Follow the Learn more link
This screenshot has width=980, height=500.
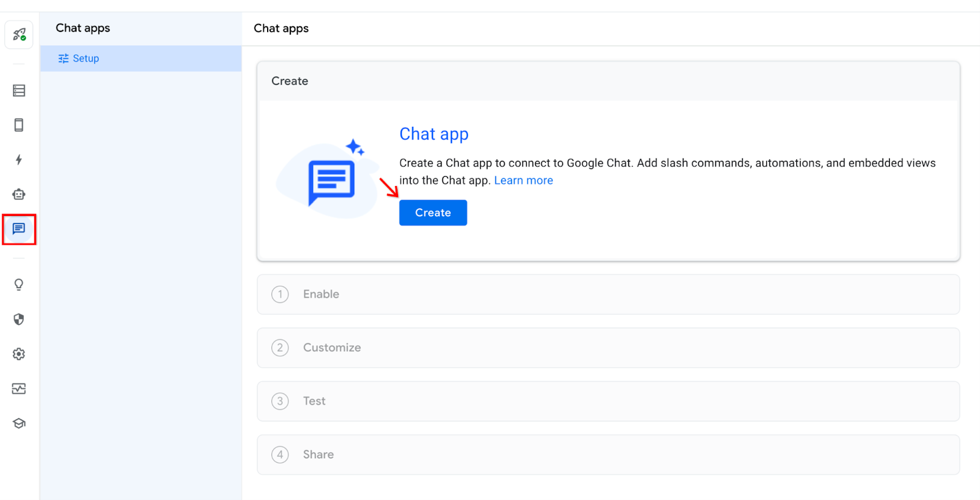pyautogui.click(x=523, y=181)
